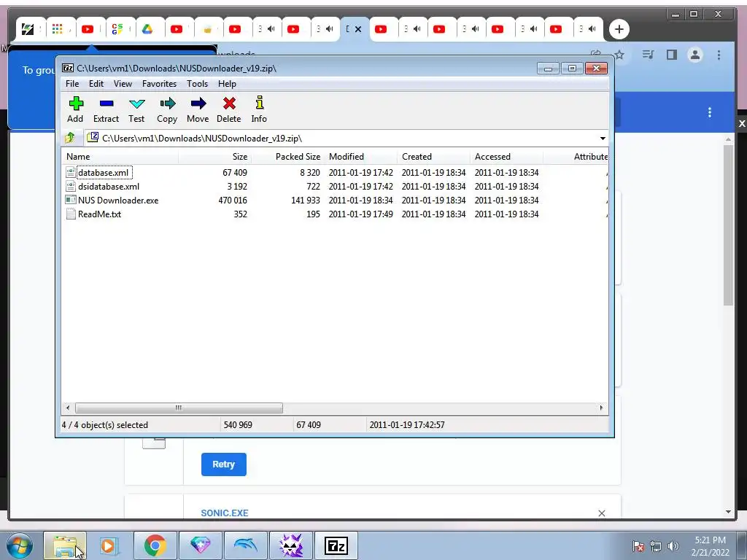This screenshot has width=747, height=560.
Task: Sort by the Modified column header
Action: click(x=360, y=157)
